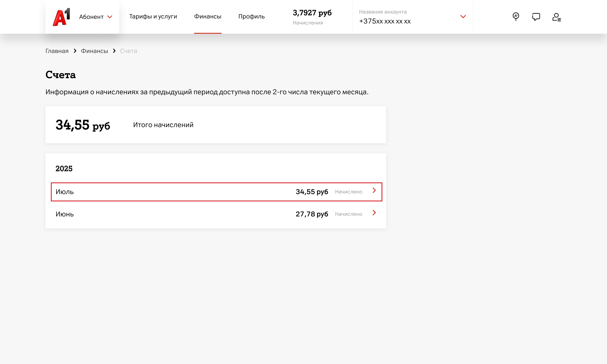Click the A1 logo
This screenshot has width=607, height=364.
[61, 17]
